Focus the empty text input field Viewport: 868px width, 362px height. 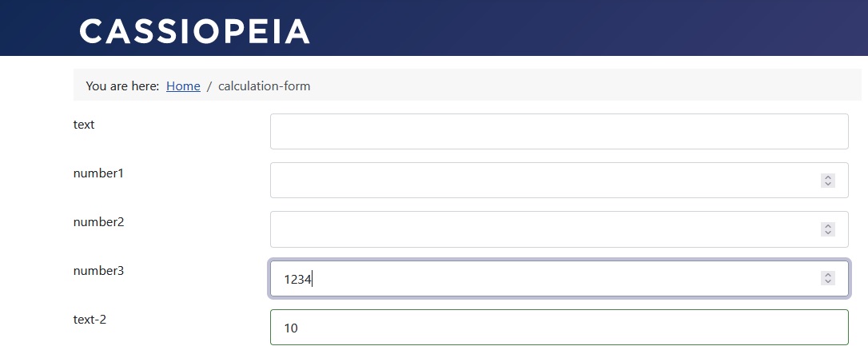[559, 131]
